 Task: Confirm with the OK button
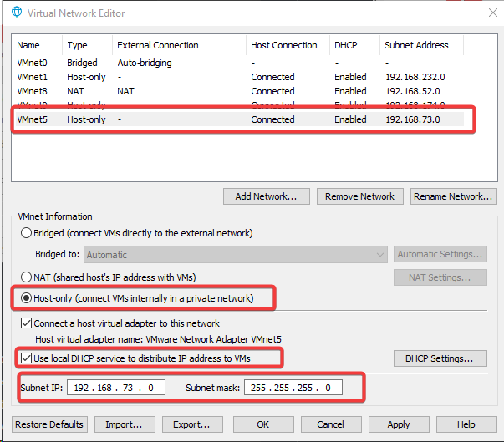(x=263, y=424)
